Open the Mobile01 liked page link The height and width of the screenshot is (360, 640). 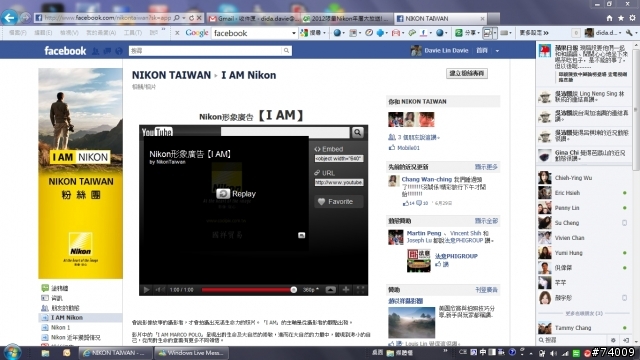click(409, 148)
